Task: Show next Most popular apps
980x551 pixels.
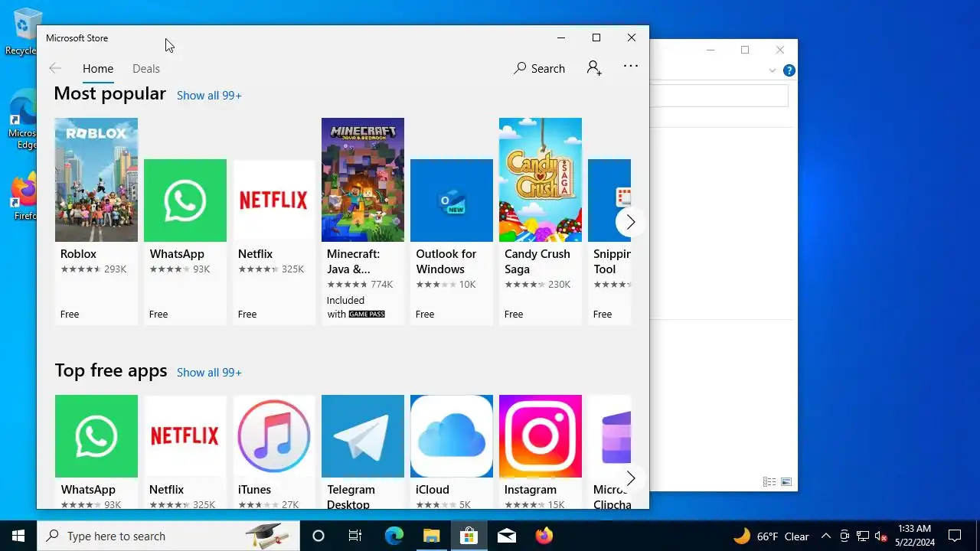Action: [630, 222]
